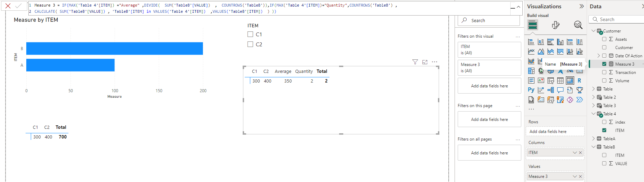The height and width of the screenshot is (182, 644).
Task: Open the matrix visual's filter icon
Action: pos(415,62)
